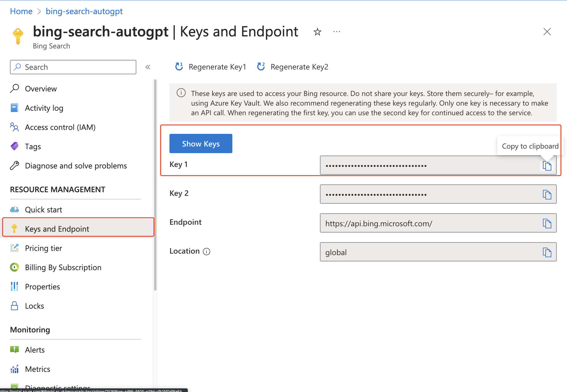Favorite the resource with star icon
Viewport: 567px width, 392px height.
[x=318, y=32]
